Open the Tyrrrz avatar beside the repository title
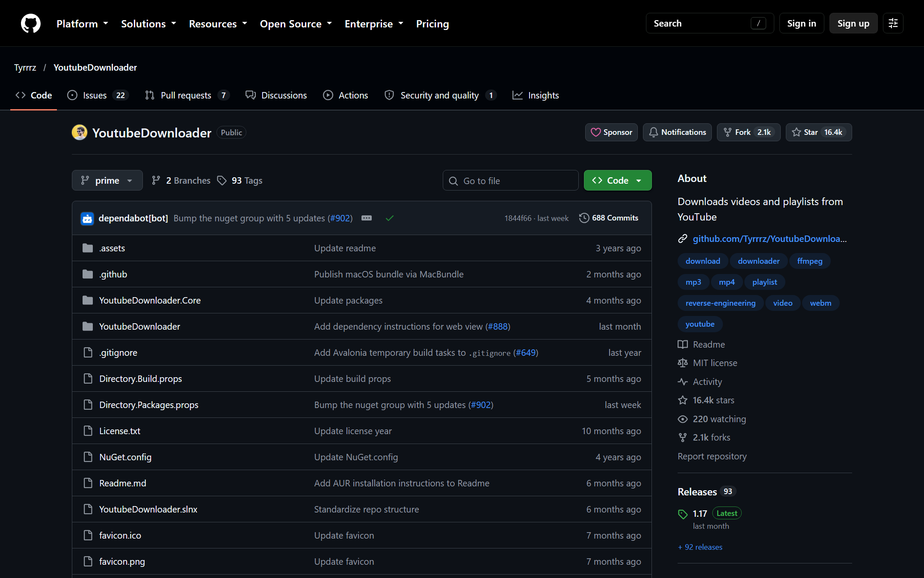This screenshot has height=578, width=924. pyautogui.click(x=80, y=132)
